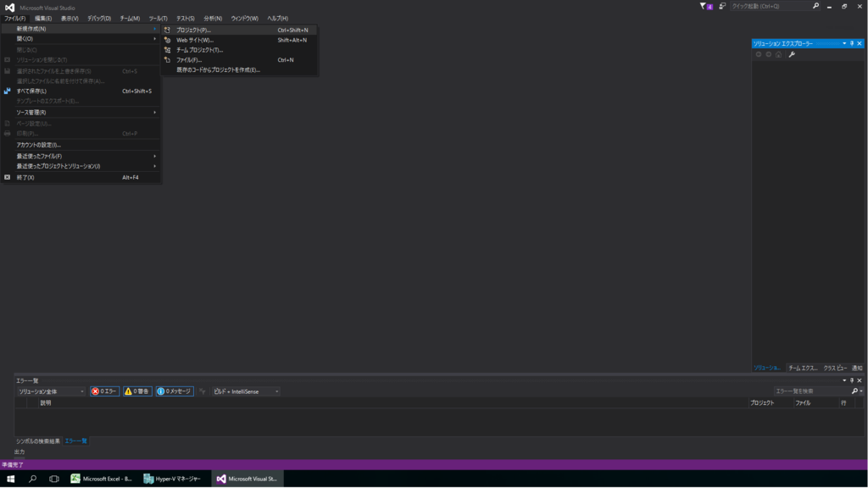Select 終了(X) to exit Visual Studio
Screen dimensions: 868x488
click(81, 178)
